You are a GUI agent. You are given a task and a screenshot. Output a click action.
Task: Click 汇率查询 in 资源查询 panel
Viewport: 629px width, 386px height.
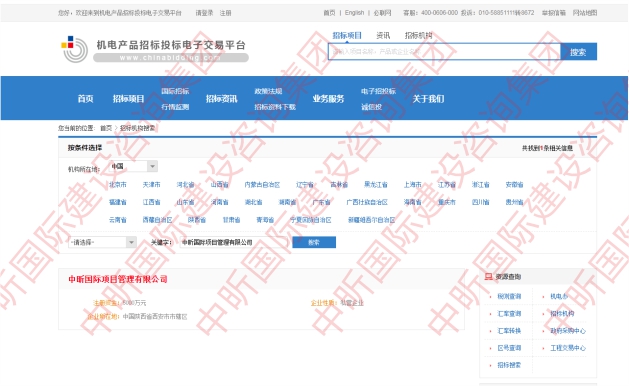coord(509,314)
